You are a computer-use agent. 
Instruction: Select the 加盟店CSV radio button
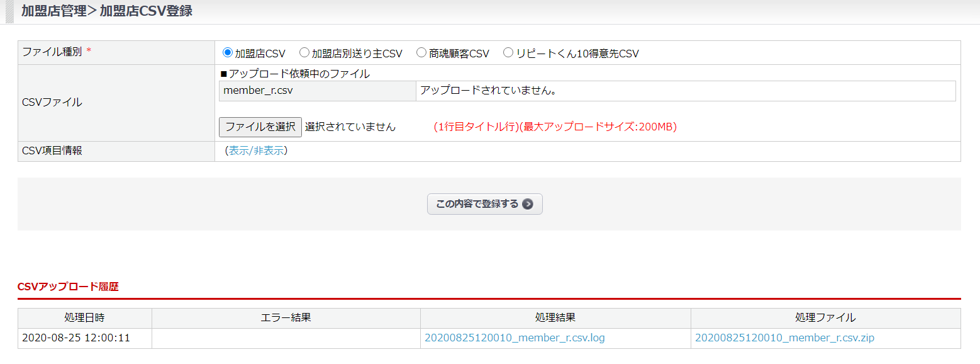228,53
